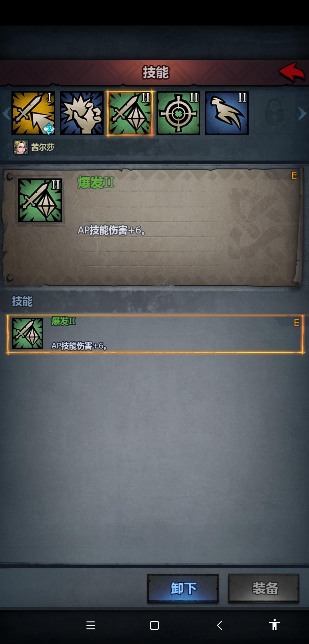This screenshot has height=644, width=309.
Task: Click the 卸下 unequip button
Action: point(183,588)
